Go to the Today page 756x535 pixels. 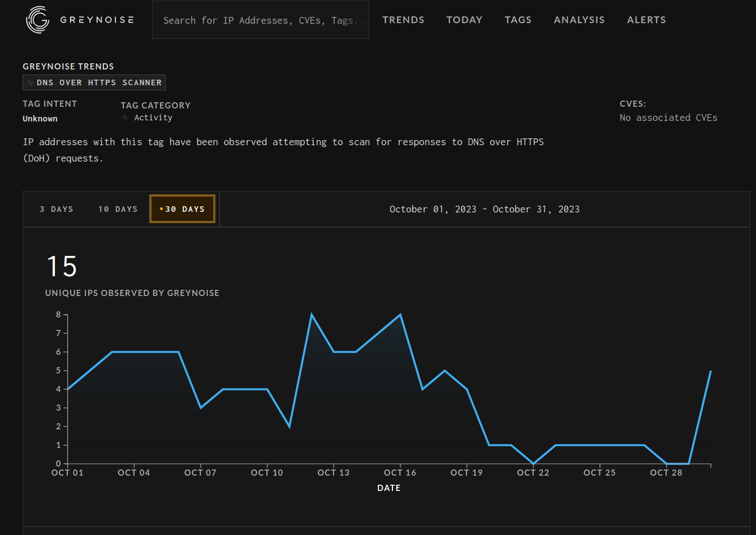pos(464,20)
